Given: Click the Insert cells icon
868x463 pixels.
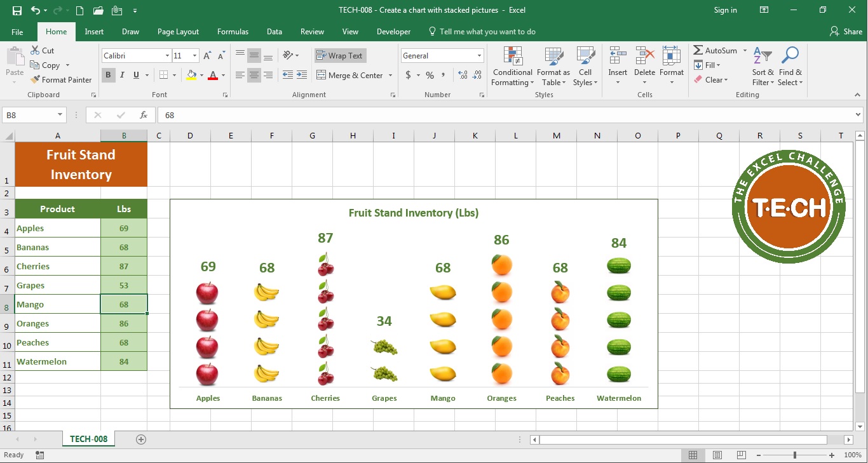Looking at the screenshot, I should [618, 57].
